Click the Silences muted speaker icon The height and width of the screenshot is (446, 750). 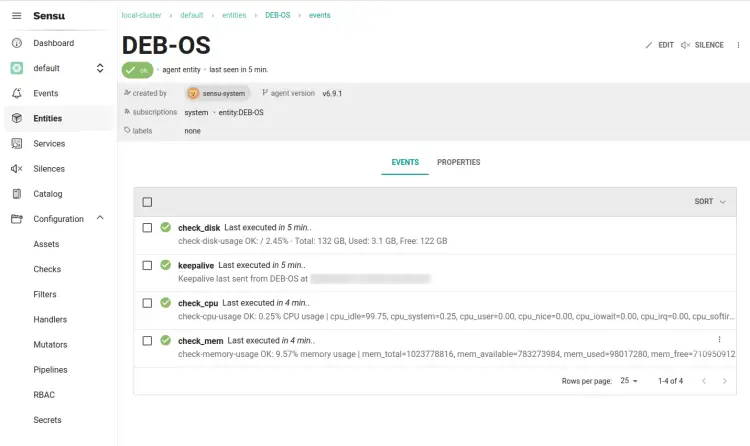tap(16, 169)
